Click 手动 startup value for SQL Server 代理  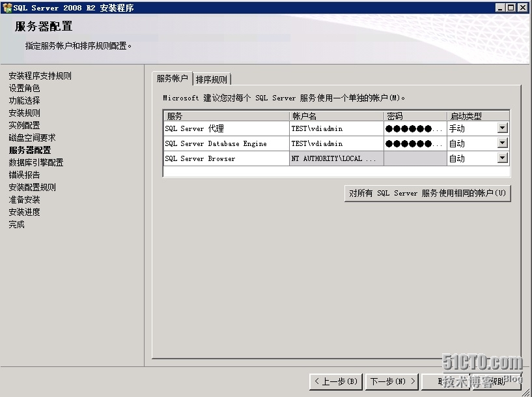pyautogui.click(x=457, y=128)
